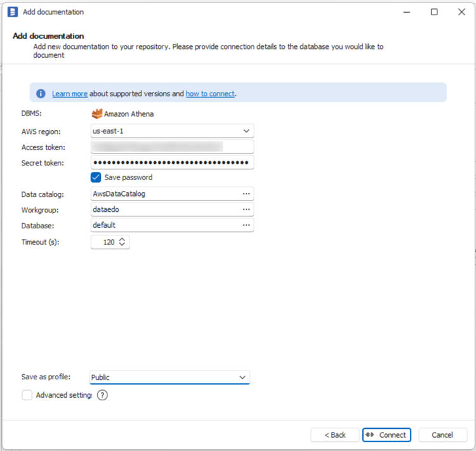Adjust the Timeout value with stepper arrows

(x=122, y=242)
